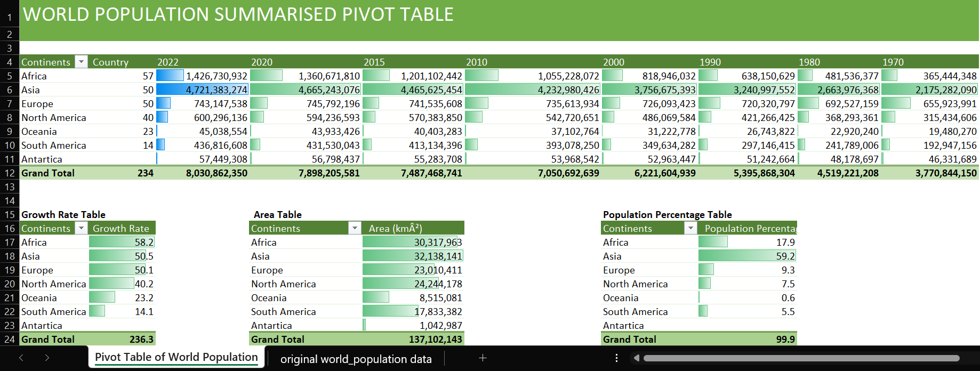Switch to original world_population data sheet
The height and width of the screenshot is (371, 980).
point(356,359)
